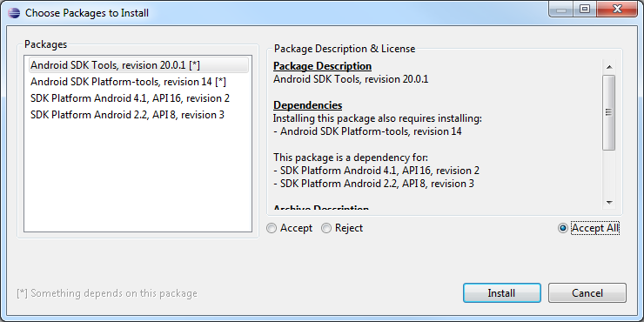Minimize the Choose Packages dialog

click(x=561, y=9)
